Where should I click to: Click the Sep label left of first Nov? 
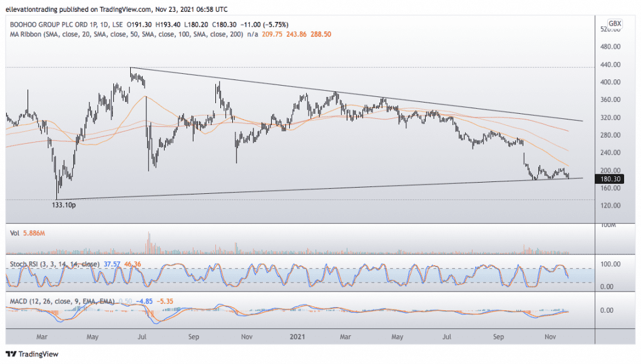(x=193, y=337)
